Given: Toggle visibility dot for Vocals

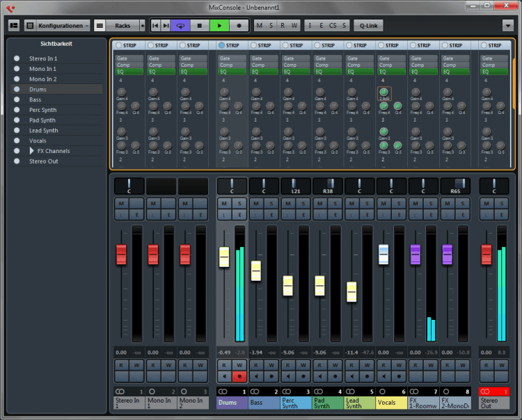Looking at the screenshot, I should pyautogui.click(x=17, y=140).
